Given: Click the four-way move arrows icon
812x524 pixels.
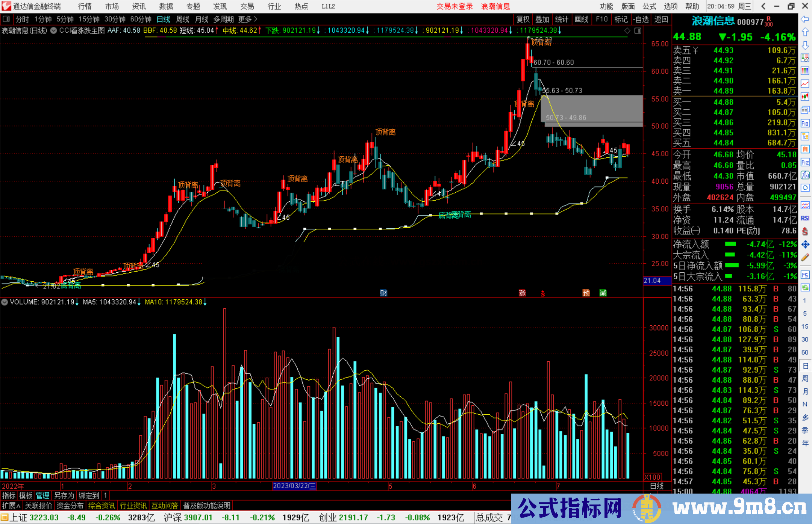Looking at the screenshot, I should [x=805, y=245].
